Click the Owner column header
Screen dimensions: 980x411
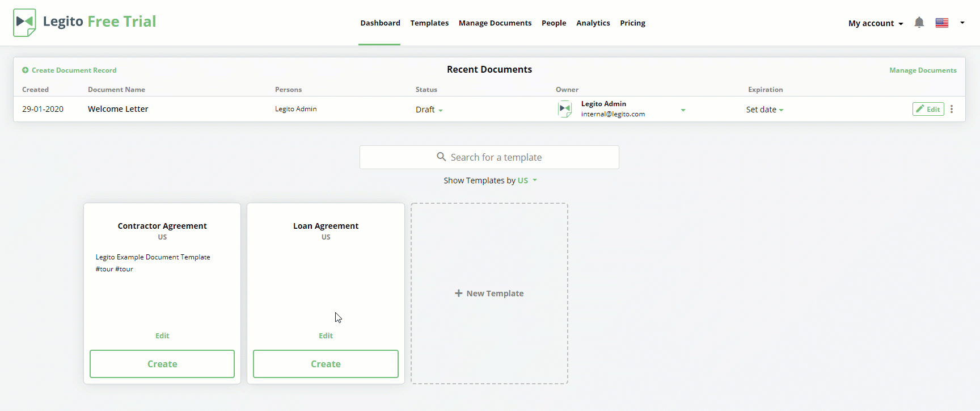(x=567, y=90)
